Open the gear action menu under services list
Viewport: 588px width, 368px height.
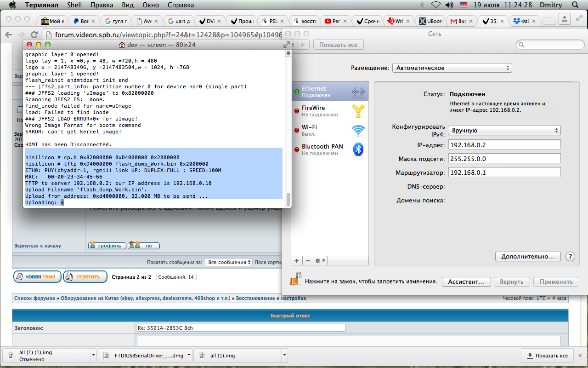point(320,261)
